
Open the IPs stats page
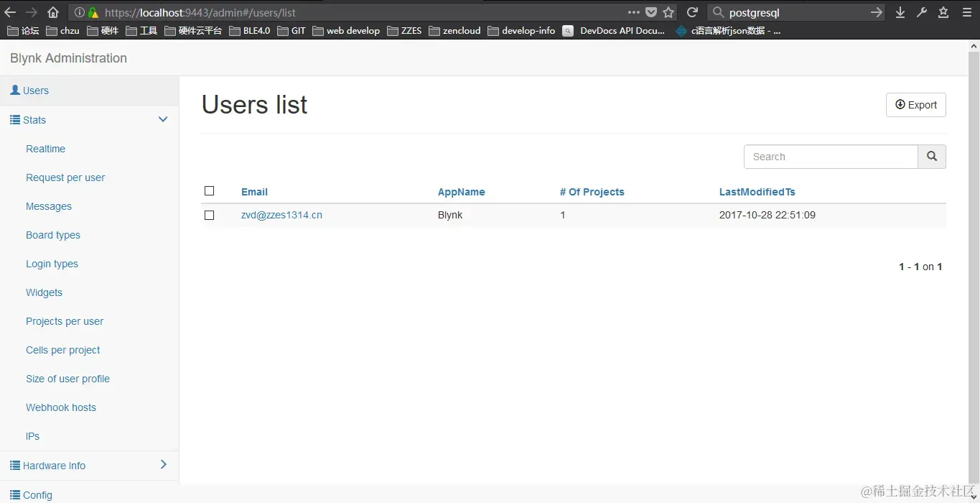point(32,436)
